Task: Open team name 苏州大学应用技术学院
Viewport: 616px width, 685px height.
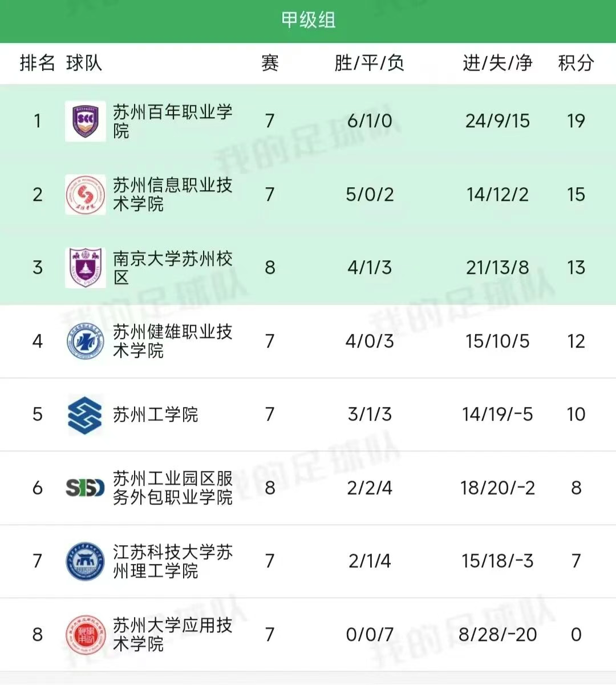Action: tap(172, 635)
